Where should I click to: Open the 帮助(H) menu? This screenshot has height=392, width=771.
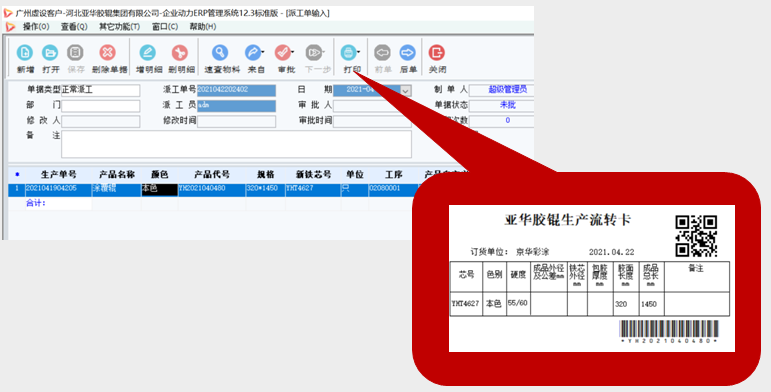(x=203, y=27)
